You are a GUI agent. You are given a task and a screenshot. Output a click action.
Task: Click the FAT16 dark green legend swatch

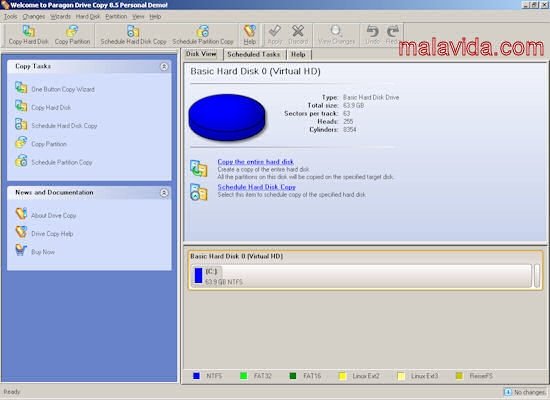pyautogui.click(x=293, y=376)
